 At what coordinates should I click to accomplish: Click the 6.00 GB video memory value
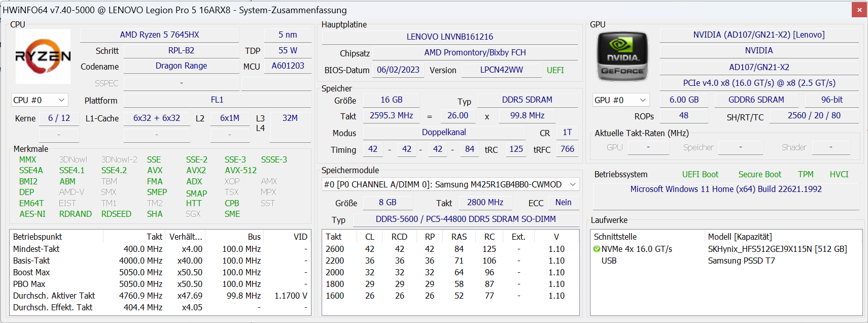pos(684,100)
